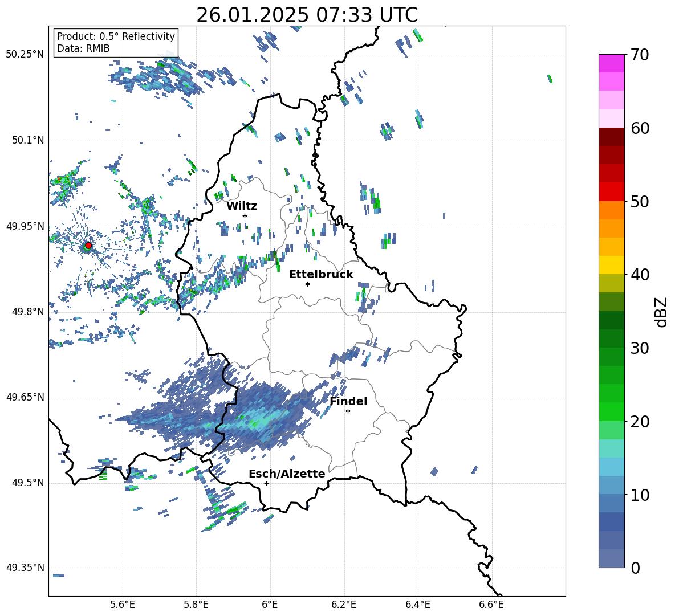Click the 20 tick on colorbar

click(640, 422)
